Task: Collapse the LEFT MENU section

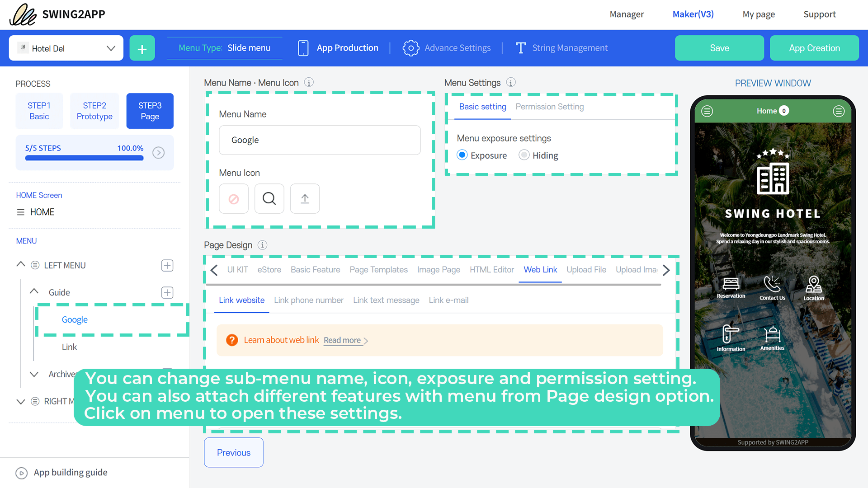Action: (x=20, y=265)
